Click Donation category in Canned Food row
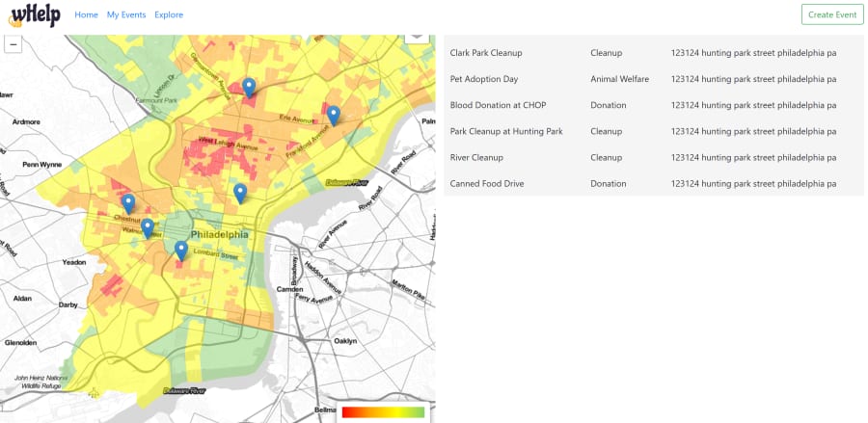Viewport: 868px width, 423px height. (x=609, y=184)
